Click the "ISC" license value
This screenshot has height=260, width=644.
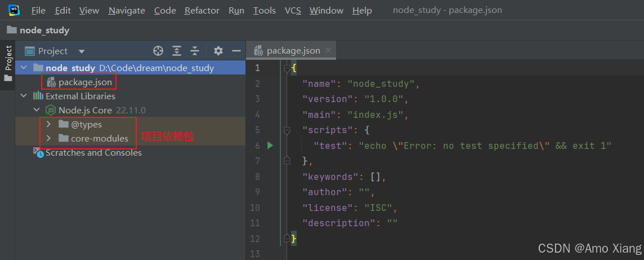coord(378,208)
